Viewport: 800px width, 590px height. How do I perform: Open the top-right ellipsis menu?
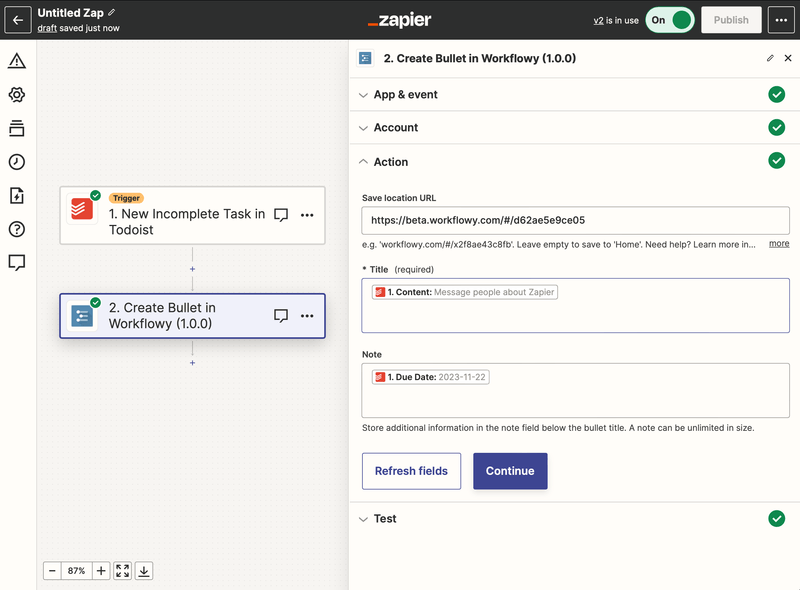click(x=781, y=19)
